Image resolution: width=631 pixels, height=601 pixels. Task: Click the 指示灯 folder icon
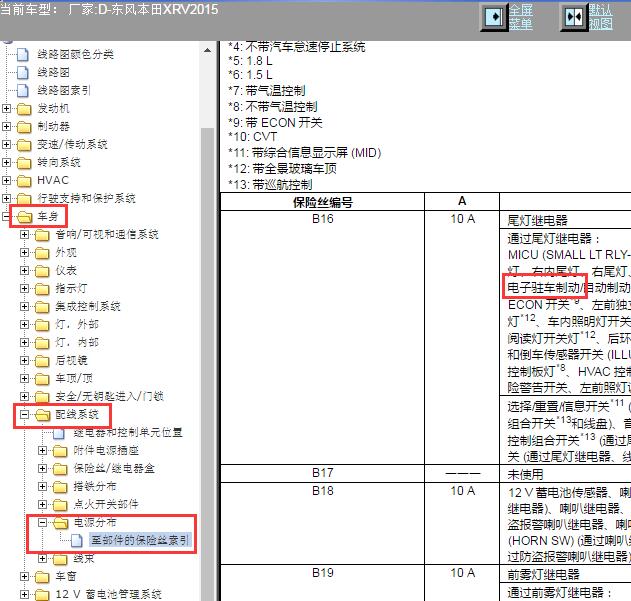pyautogui.click(x=42, y=289)
